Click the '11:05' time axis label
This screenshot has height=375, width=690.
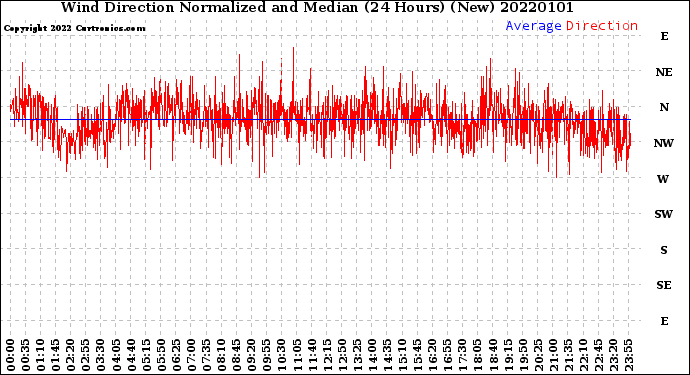[x=297, y=355]
